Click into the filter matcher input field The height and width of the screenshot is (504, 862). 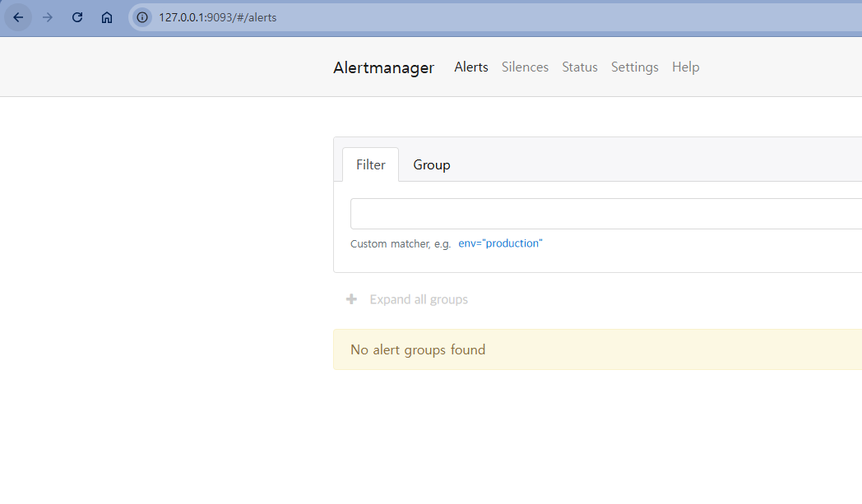click(605, 214)
